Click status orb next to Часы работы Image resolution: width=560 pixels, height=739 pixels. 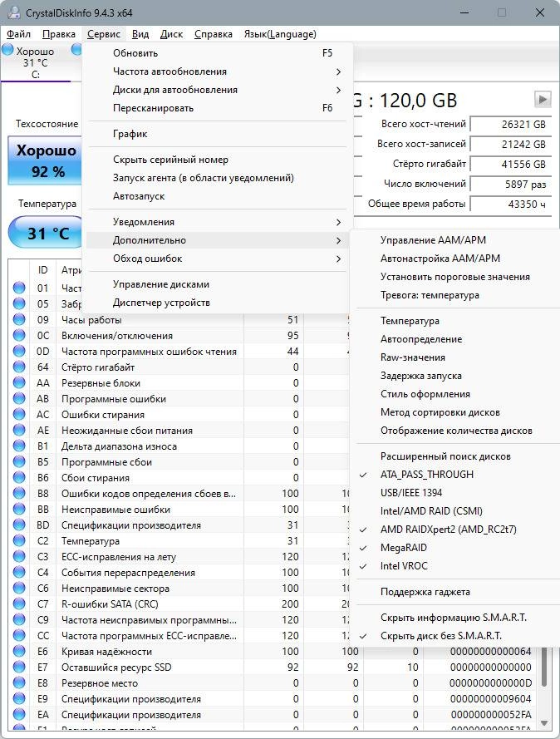[19, 319]
